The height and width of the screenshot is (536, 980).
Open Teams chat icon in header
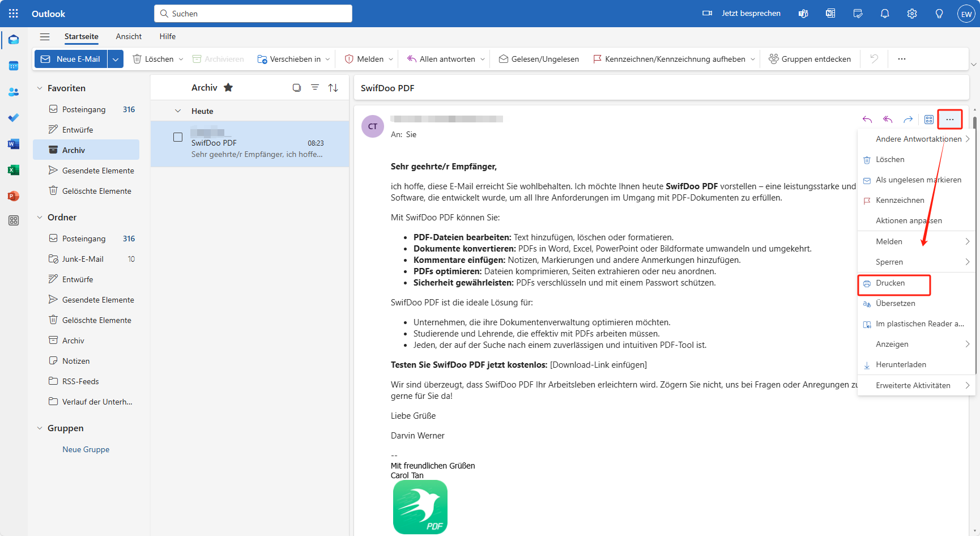tap(803, 14)
